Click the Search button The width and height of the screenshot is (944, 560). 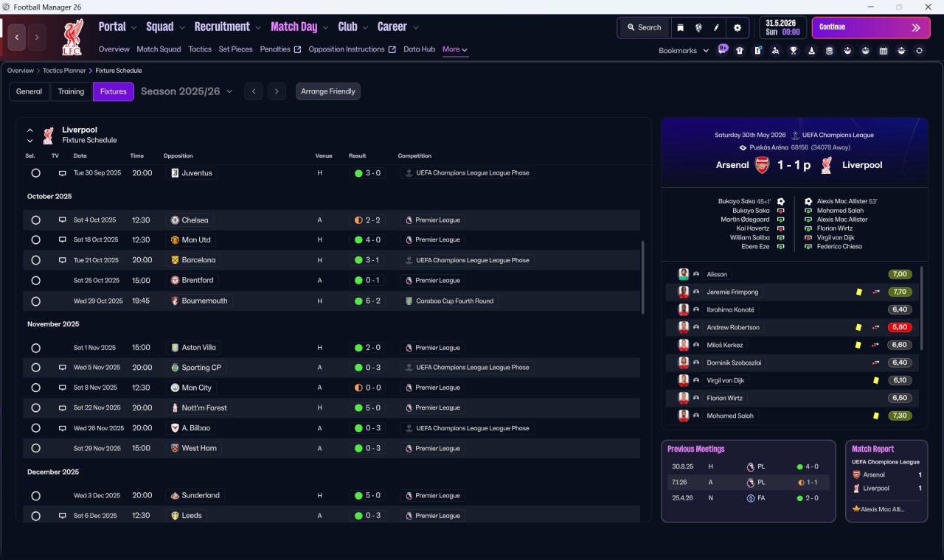[x=644, y=27]
